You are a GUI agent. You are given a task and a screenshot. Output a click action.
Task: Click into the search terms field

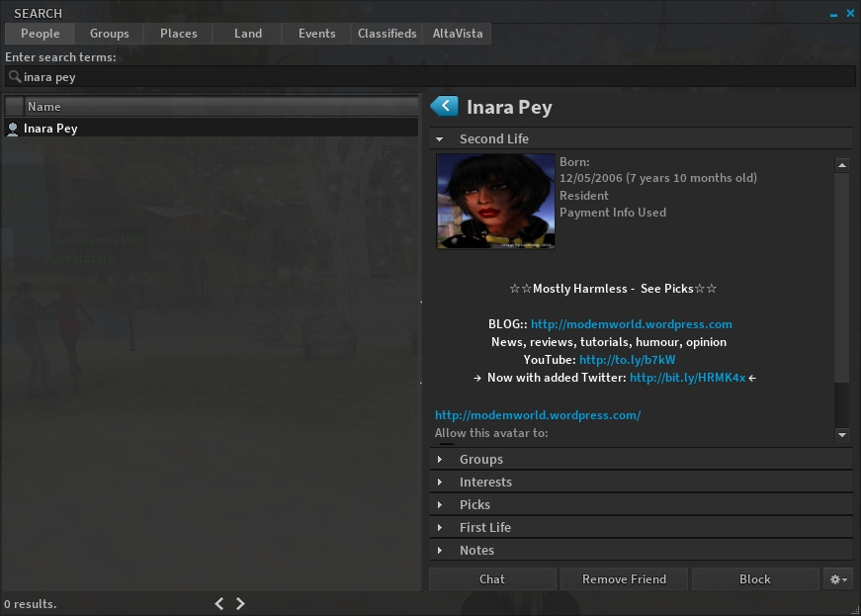(x=435, y=77)
